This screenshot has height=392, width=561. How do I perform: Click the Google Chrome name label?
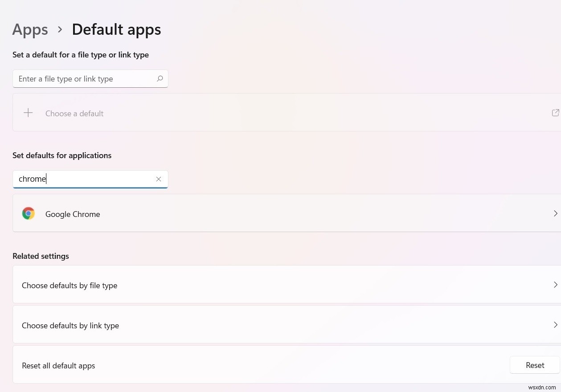coord(72,214)
